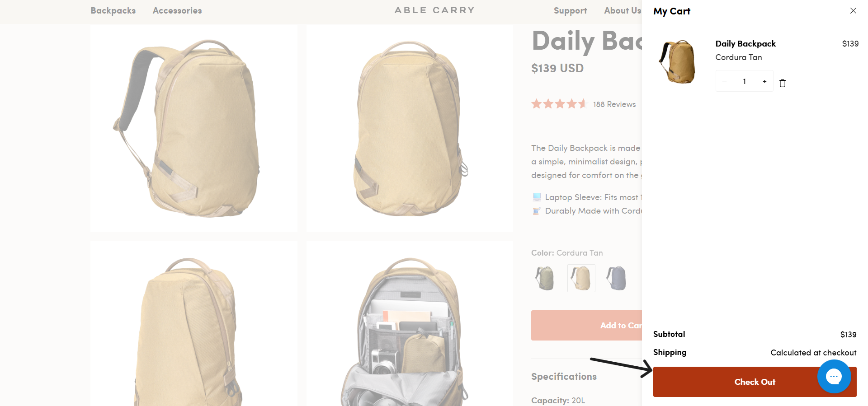Image resolution: width=868 pixels, height=406 pixels.
Task: Click the star rating icons
Action: tap(559, 104)
